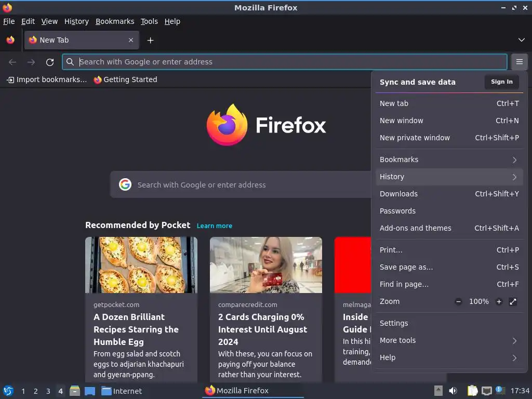
Task: Open the Tools menu
Action: [149, 21]
